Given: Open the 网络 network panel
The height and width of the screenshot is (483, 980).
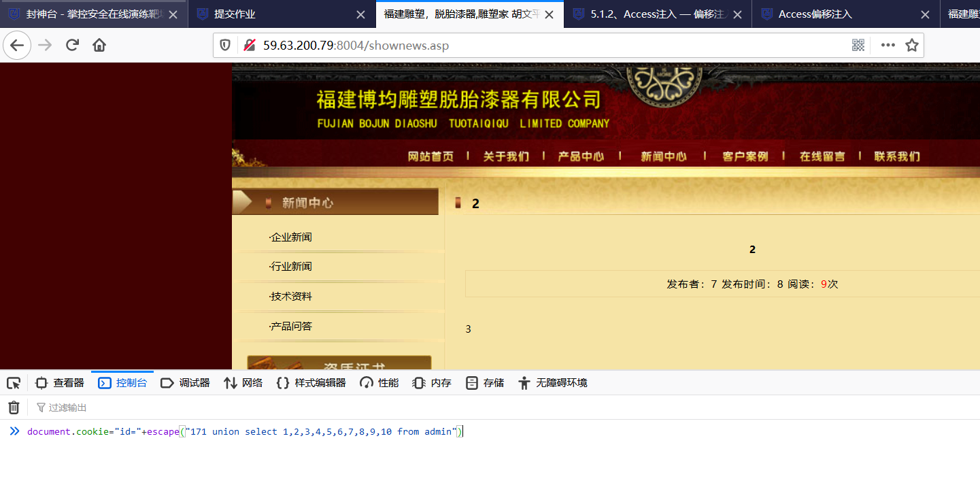Looking at the screenshot, I should 243,383.
